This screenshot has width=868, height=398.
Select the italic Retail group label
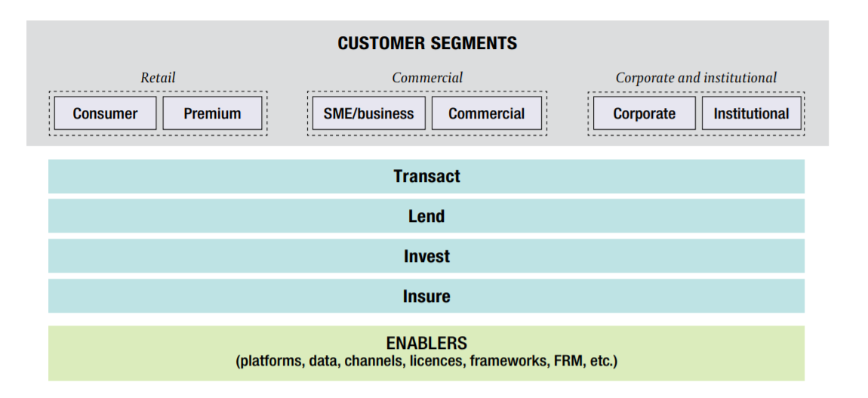tap(158, 78)
